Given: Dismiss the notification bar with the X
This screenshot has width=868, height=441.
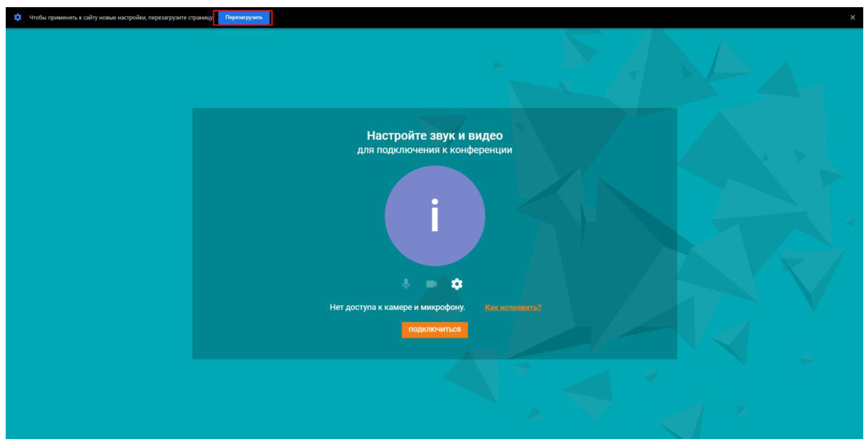Looking at the screenshot, I should tap(852, 17).
